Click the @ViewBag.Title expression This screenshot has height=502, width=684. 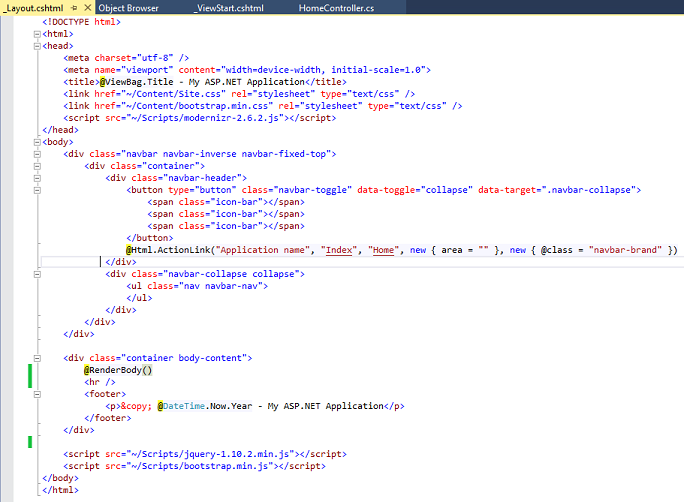coord(137,82)
